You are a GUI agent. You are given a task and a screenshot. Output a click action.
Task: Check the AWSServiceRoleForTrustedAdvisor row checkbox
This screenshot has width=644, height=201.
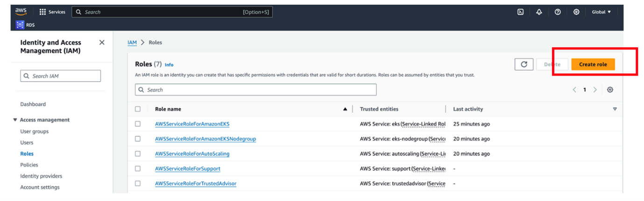(138, 184)
